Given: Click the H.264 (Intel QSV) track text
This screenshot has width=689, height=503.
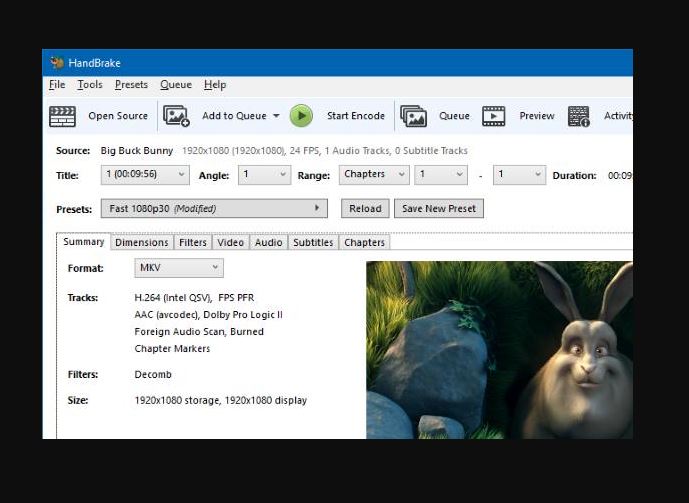Looking at the screenshot, I should coord(194,298).
